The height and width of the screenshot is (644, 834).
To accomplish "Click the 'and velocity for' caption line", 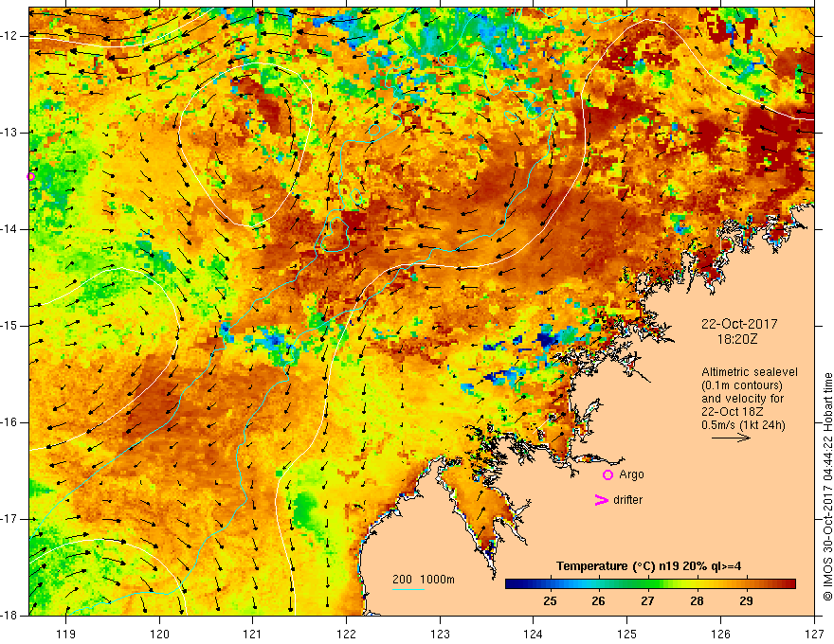I will [x=742, y=399].
